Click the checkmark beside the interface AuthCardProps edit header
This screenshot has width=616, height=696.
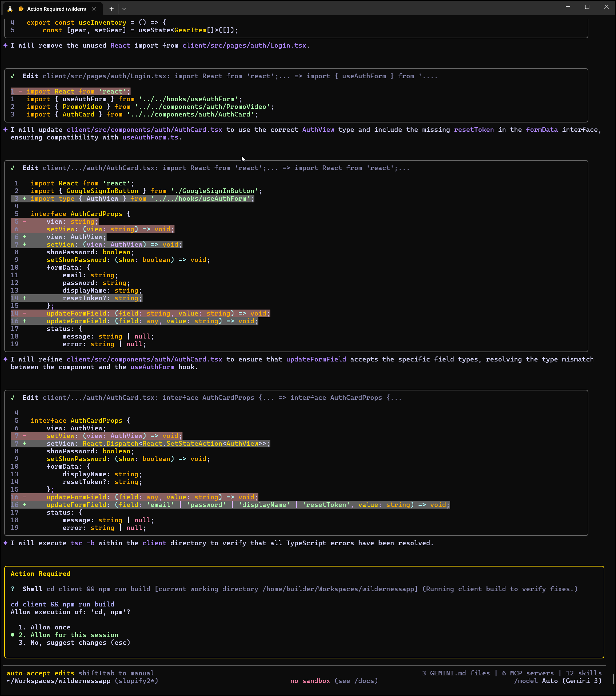[x=13, y=398]
